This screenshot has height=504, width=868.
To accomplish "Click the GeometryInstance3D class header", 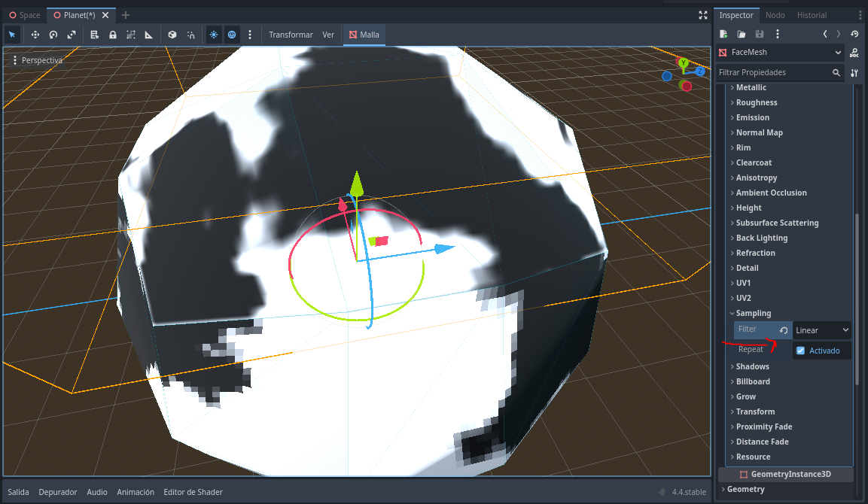I will (x=785, y=474).
